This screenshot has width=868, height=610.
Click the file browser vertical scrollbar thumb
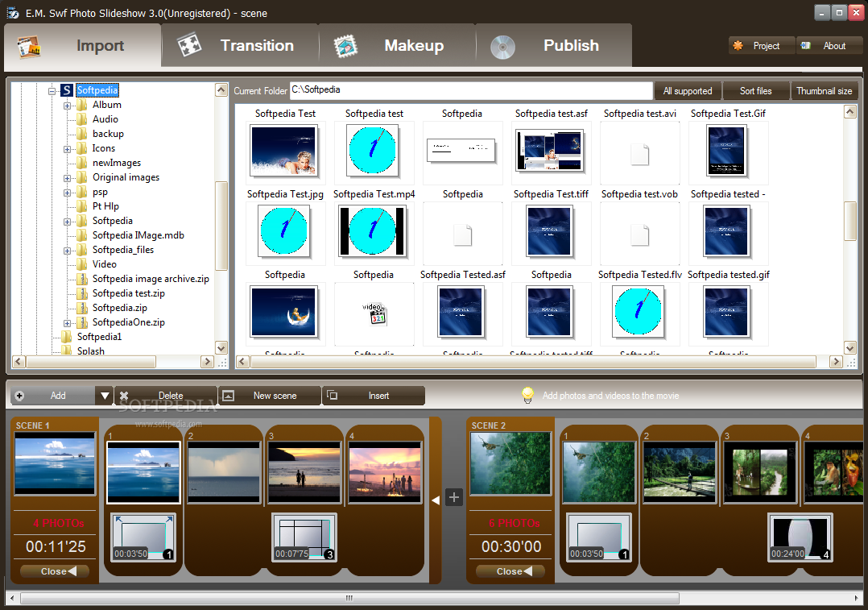pyautogui.click(x=850, y=221)
